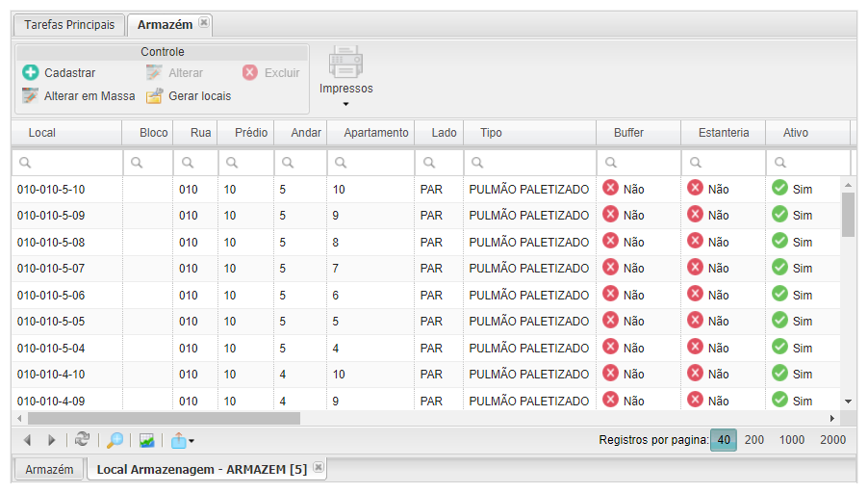
Task: Select row 010-010-5-07
Action: click(426, 269)
